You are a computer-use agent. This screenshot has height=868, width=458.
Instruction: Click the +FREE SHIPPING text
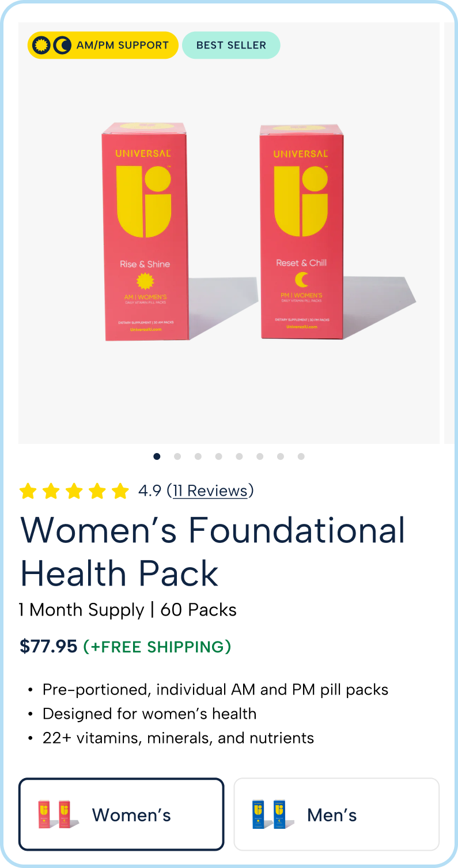[157, 647]
